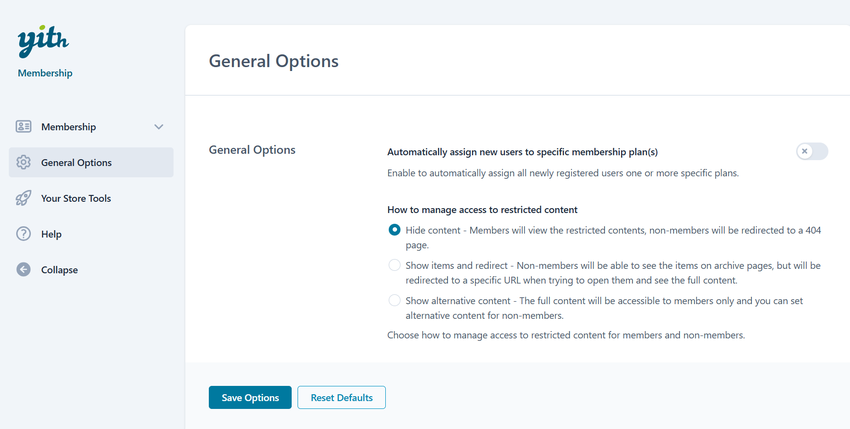
Task: Expand the Membership menu chevron
Action: click(x=159, y=127)
